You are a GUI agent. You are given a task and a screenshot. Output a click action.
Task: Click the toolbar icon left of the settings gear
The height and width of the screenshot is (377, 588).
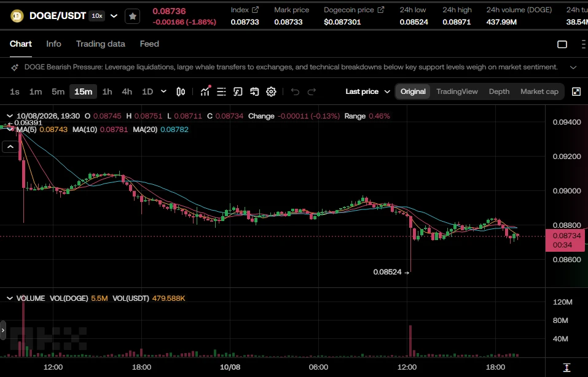coord(254,92)
